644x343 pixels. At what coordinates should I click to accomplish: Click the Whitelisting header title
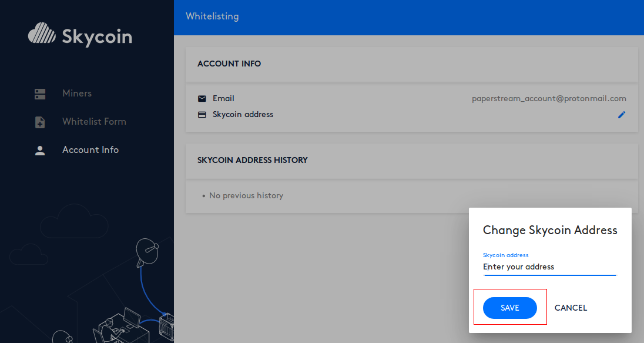click(212, 16)
